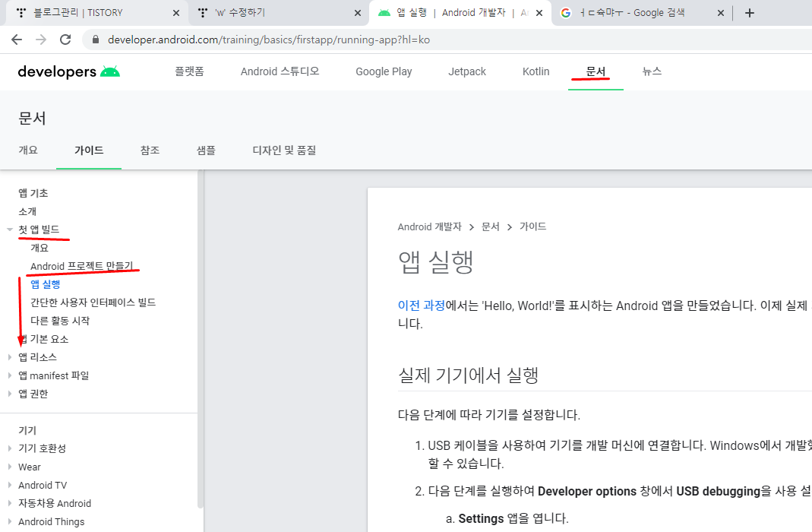Image resolution: width=812 pixels, height=532 pixels.
Task: Switch to the Google 검색 tab
Action: pyautogui.click(x=640, y=13)
